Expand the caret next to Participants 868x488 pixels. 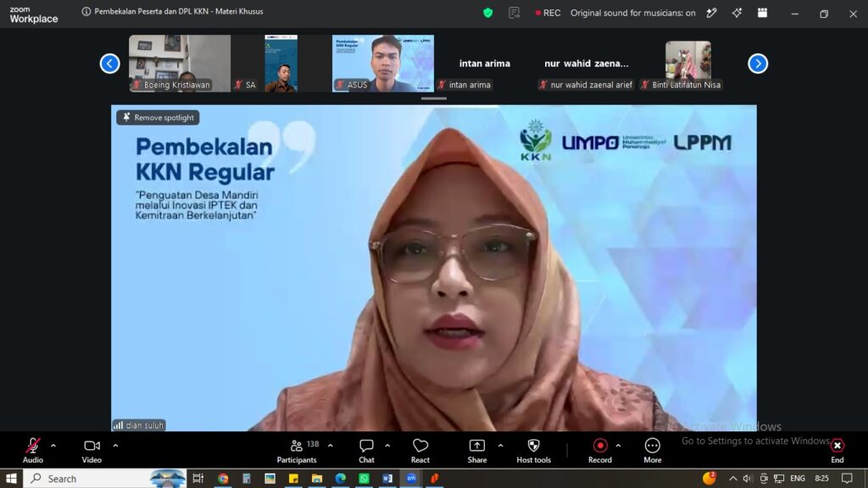330,446
